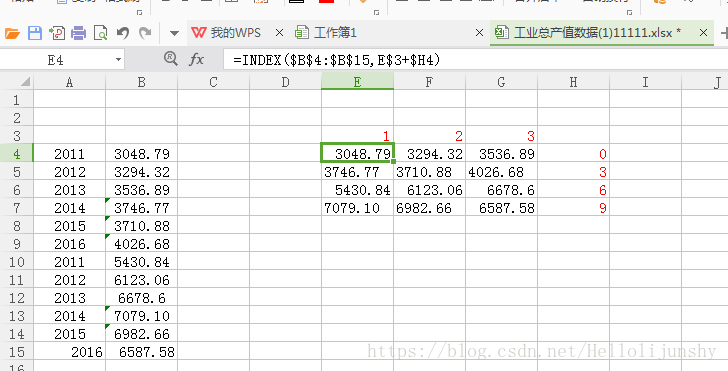Viewport: 728px width, 371px height.
Task: Export to PDF using the toolbar icon
Action: pos(57,33)
